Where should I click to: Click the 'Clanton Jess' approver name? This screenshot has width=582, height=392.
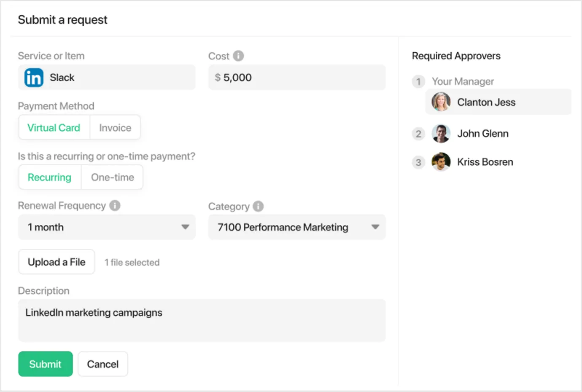click(x=486, y=102)
